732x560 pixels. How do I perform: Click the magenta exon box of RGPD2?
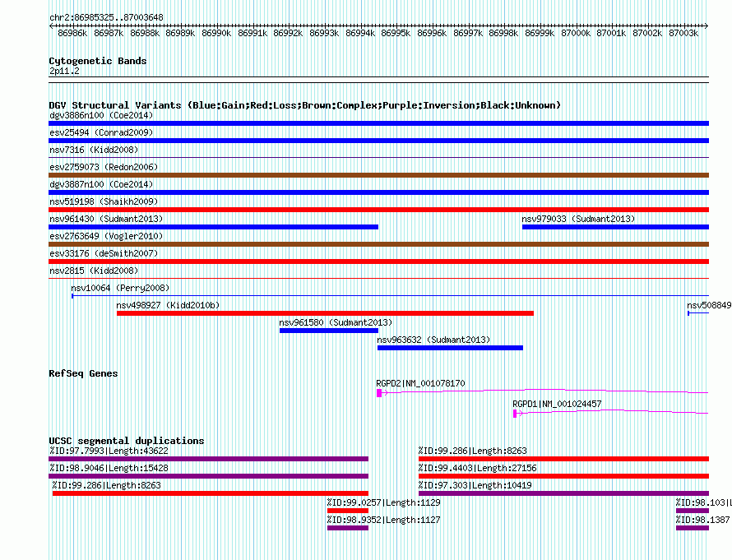(379, 393)
